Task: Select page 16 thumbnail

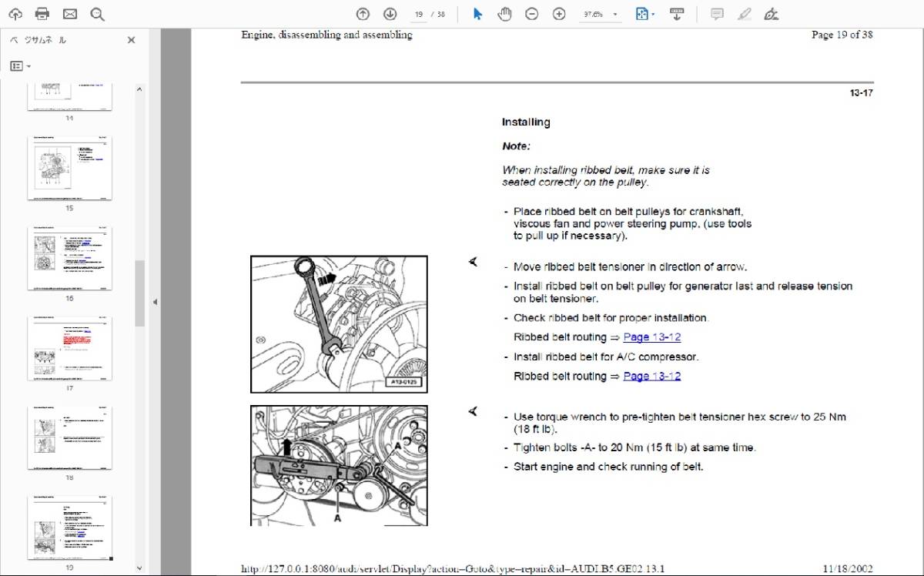Action: [69, 258]
